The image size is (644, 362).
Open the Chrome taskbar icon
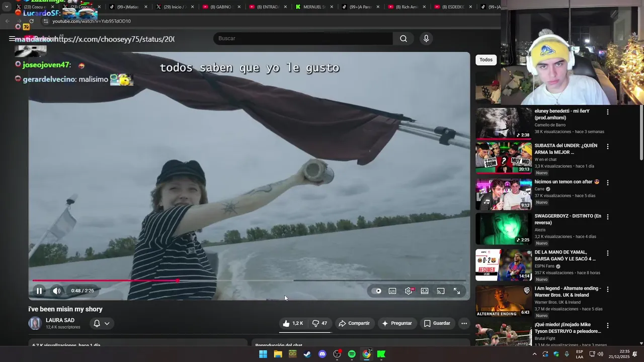(x=367, y=354)
